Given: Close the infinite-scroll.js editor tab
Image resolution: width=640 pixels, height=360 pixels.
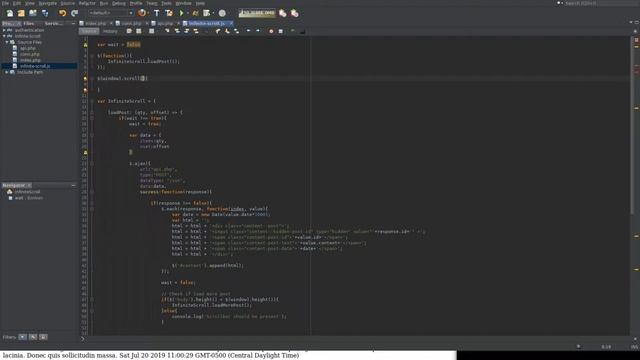Looking at the screenshot, I should coord(231,23).
